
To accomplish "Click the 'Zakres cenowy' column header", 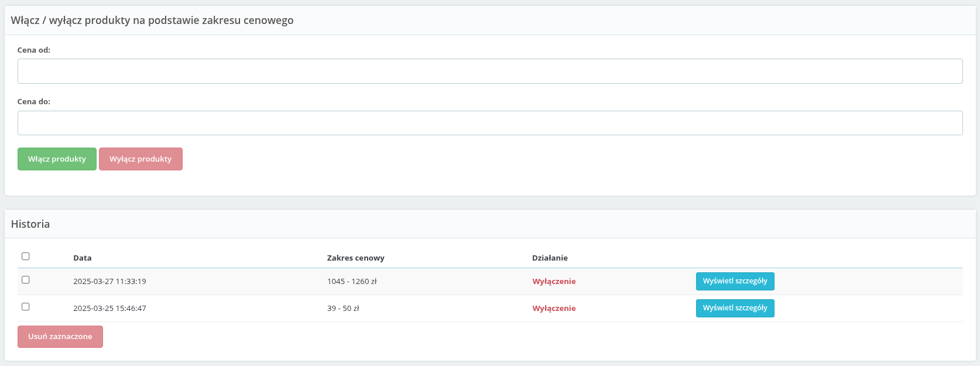I will pos(355,258).
